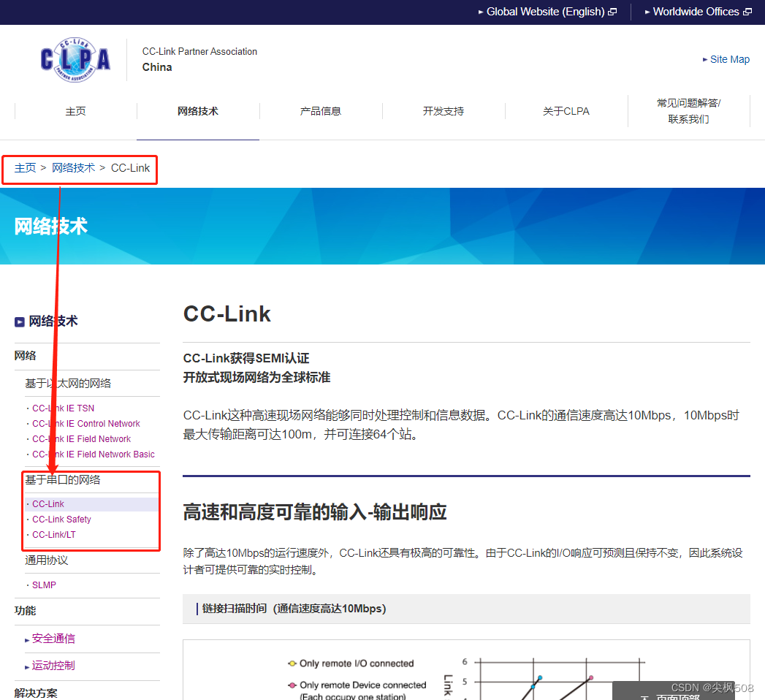This screenshot has height=700, width=765.
Task: Open CC-Link IE TSN sidebar link
Action: click(x=63, y=408)
